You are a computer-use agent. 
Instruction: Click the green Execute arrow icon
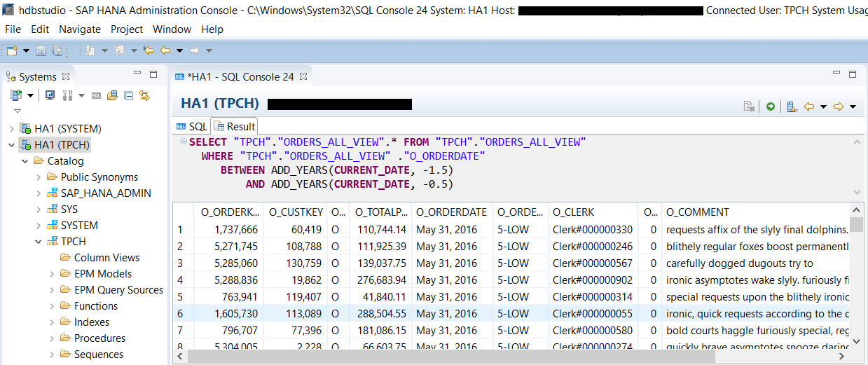tap(771, 106)
